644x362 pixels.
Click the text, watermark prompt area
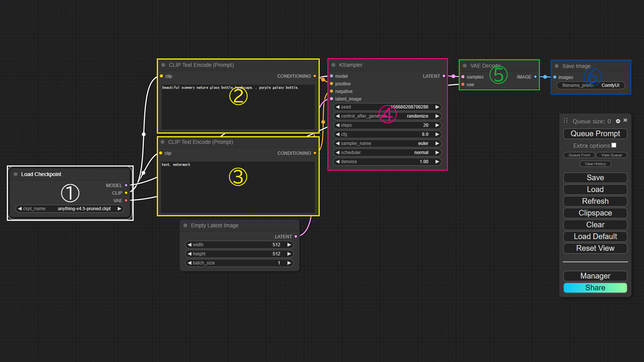click(237, 187)
